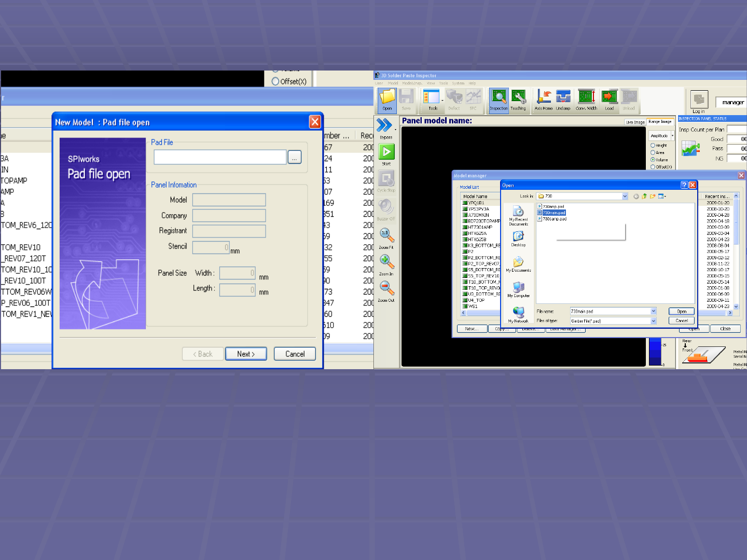The image size is (747, 560).
Task: Open the Files of type dropdown
Action: (654, 321)
